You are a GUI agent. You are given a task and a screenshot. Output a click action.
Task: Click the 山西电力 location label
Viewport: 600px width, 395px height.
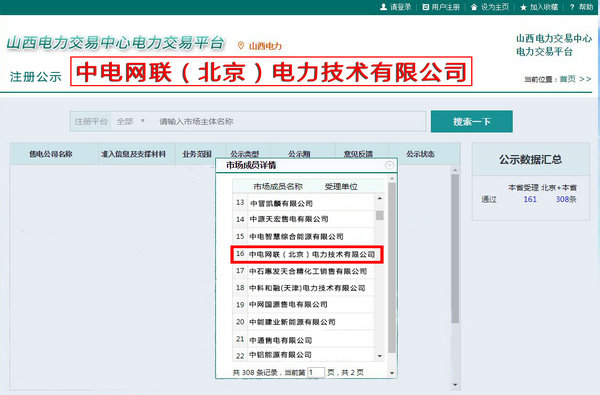pyautogui.click(x=265, y=46)
